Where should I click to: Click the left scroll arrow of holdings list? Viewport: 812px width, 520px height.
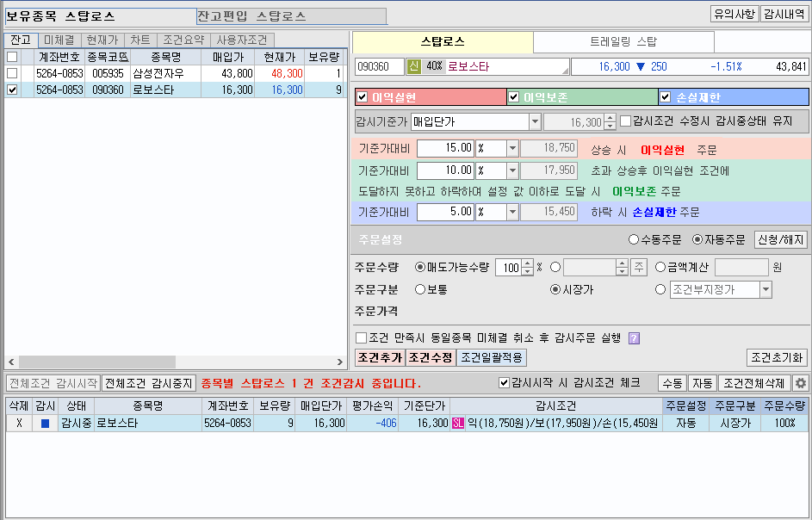click(x=11, y=362)
